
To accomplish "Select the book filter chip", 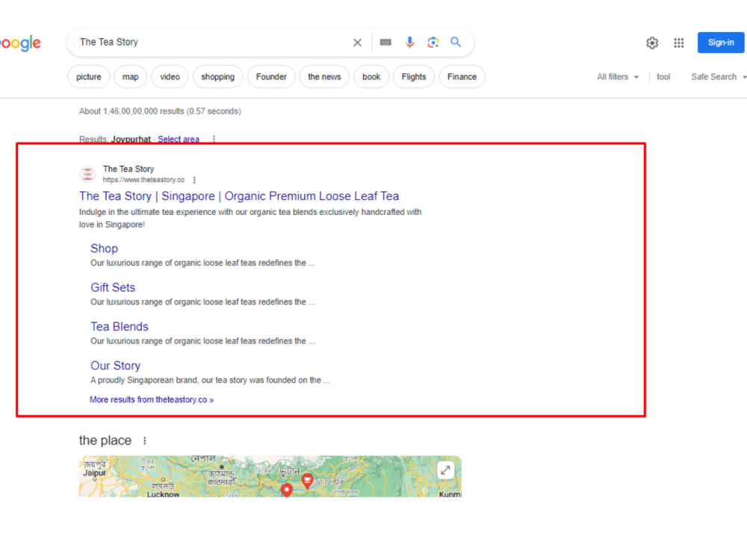I will click(371, 77).
